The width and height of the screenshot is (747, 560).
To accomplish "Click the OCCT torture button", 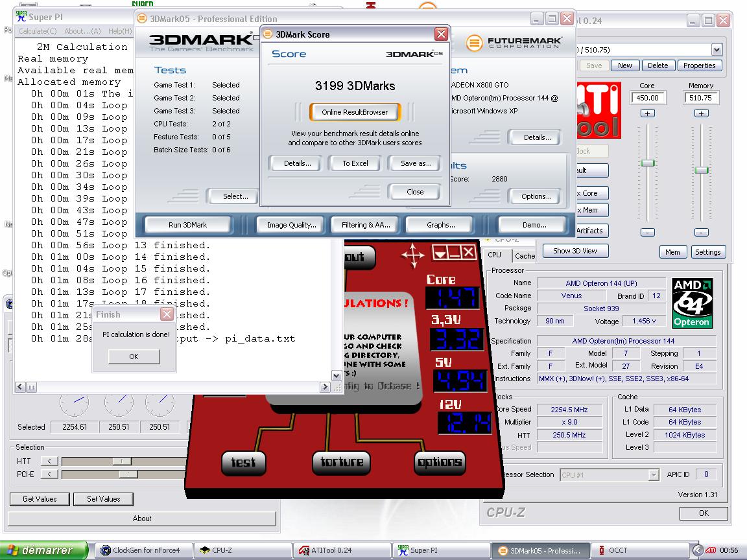I will point(342,463).
